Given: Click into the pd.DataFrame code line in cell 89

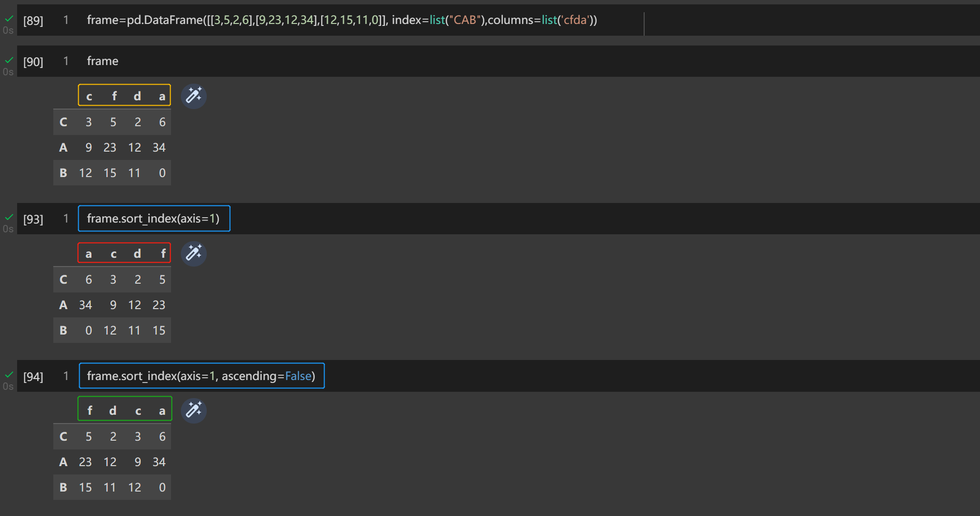Looking at the screenshot, I should click(x=342, y=20).
